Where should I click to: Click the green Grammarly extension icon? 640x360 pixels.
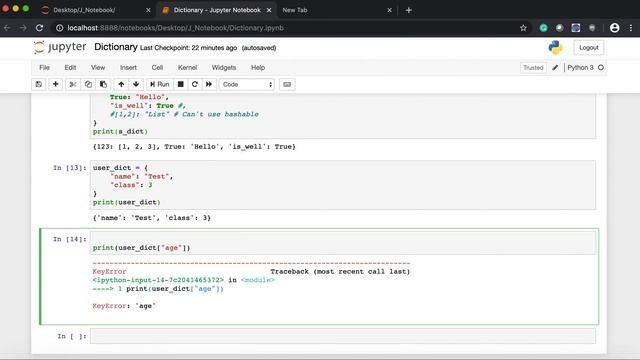click(544, 28)
